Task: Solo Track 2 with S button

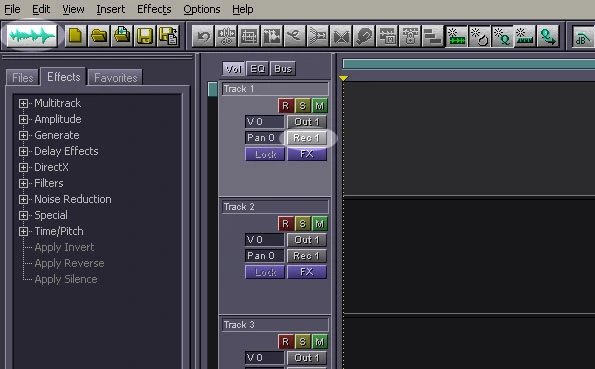Action: [302, 224]
